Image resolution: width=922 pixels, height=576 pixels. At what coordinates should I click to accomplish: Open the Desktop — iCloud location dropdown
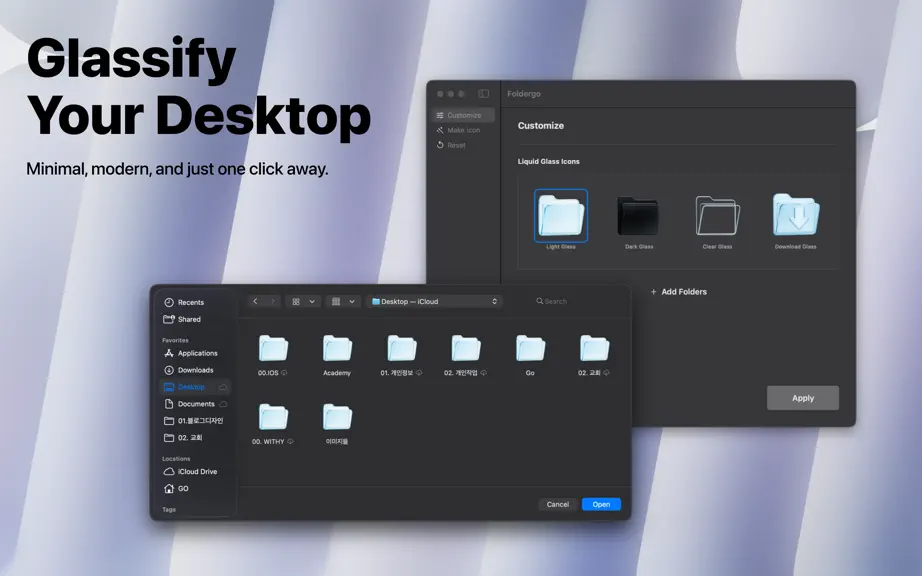click(434, 302)
